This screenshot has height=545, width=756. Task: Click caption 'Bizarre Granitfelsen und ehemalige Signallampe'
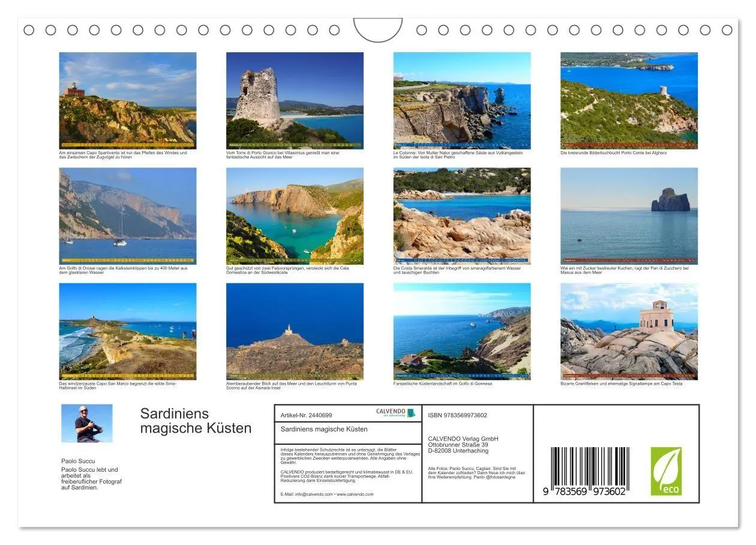(x=621, y=384)
